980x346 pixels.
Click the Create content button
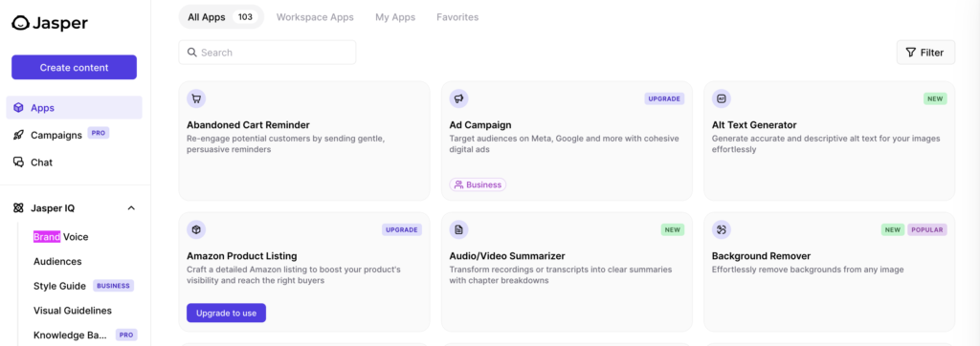74,68
